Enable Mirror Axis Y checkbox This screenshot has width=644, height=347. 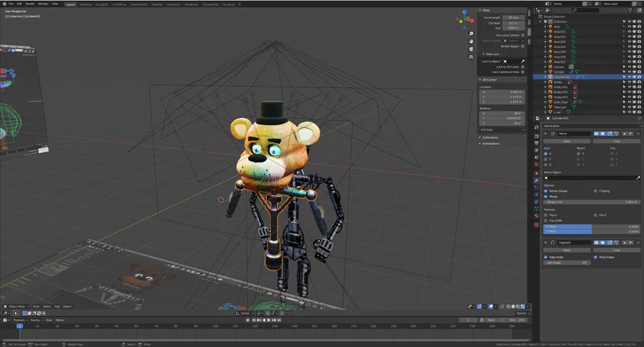(545, 159)
